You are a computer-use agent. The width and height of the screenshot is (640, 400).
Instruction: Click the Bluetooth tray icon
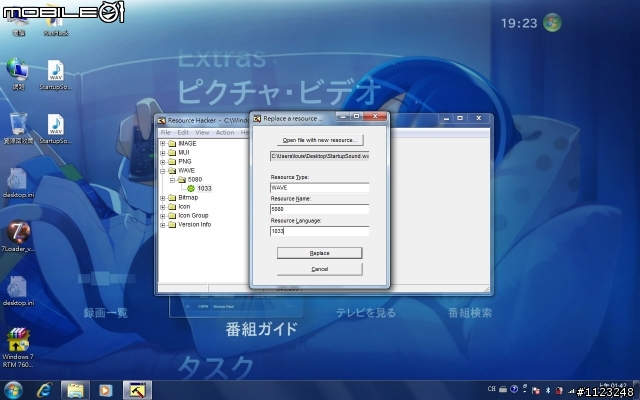point(548,391)
